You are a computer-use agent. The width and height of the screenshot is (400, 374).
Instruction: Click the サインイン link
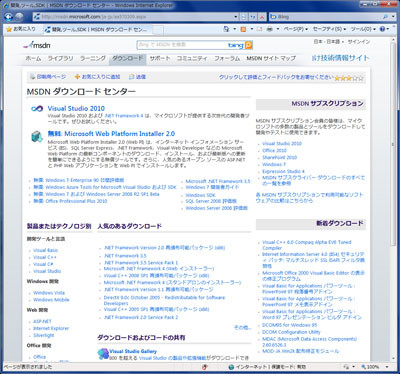(x=359, y=42)
